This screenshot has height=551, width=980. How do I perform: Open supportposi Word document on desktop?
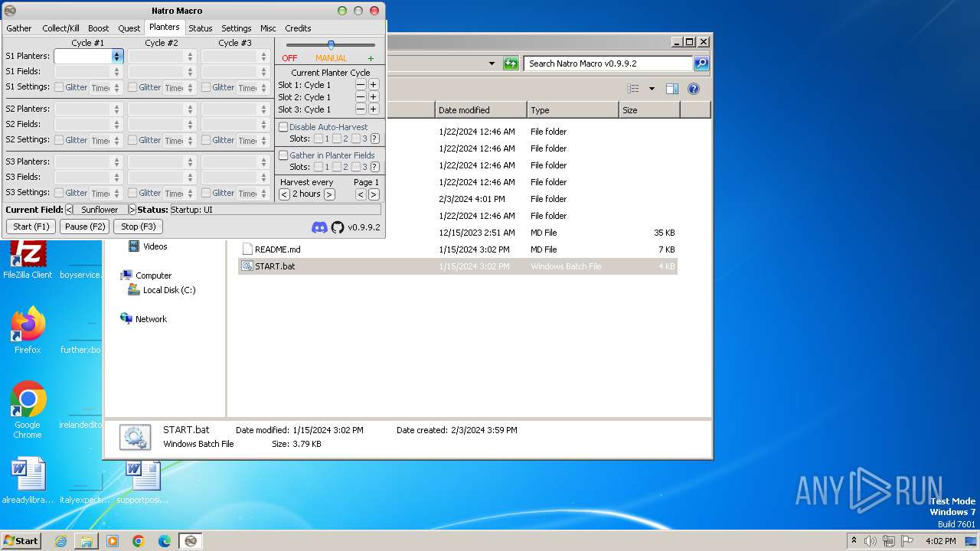[x=142, y=481]
